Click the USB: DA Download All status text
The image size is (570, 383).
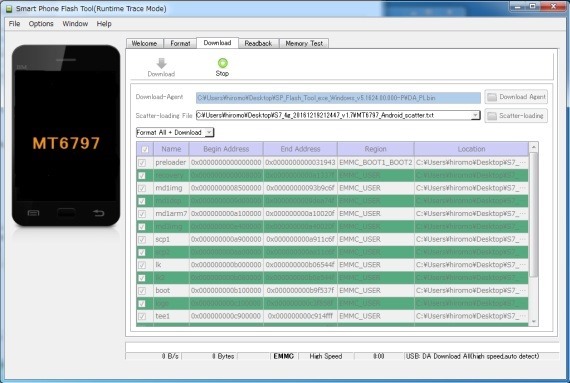point(472,356)
